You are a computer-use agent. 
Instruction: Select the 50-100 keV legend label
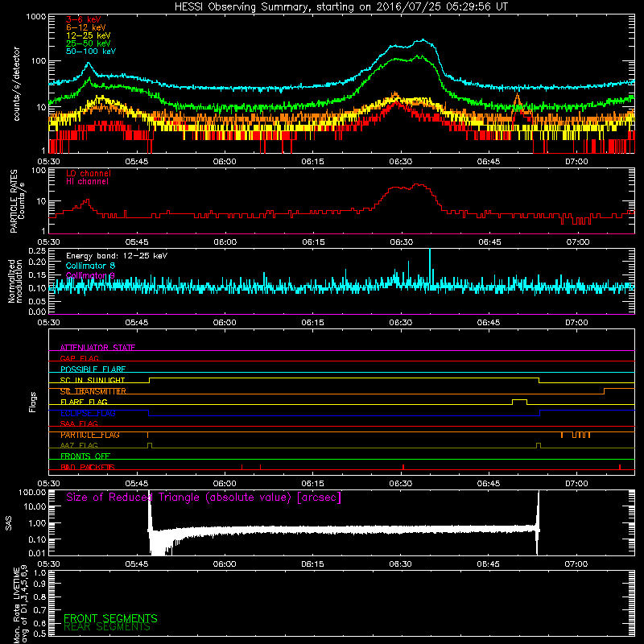click(x=90, y=52)
